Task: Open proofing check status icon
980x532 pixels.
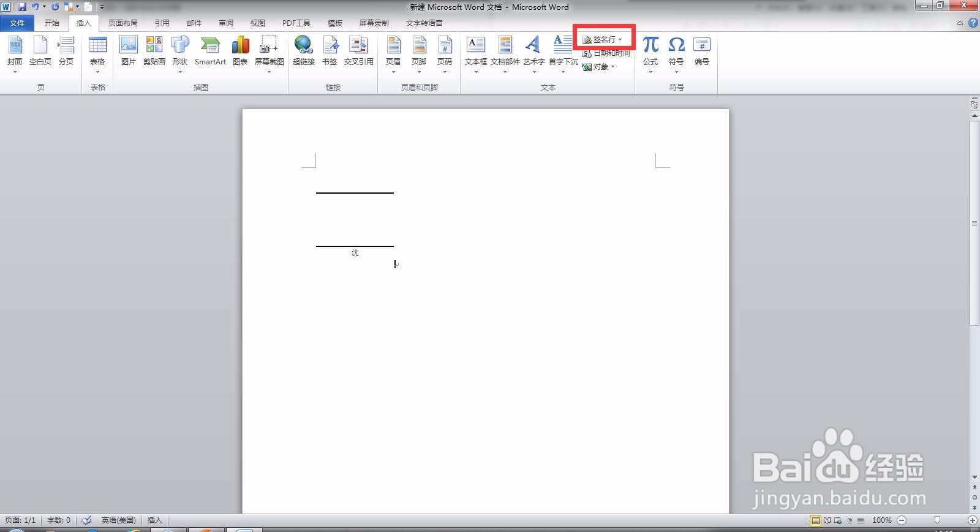Action: [x=87, y=520]
